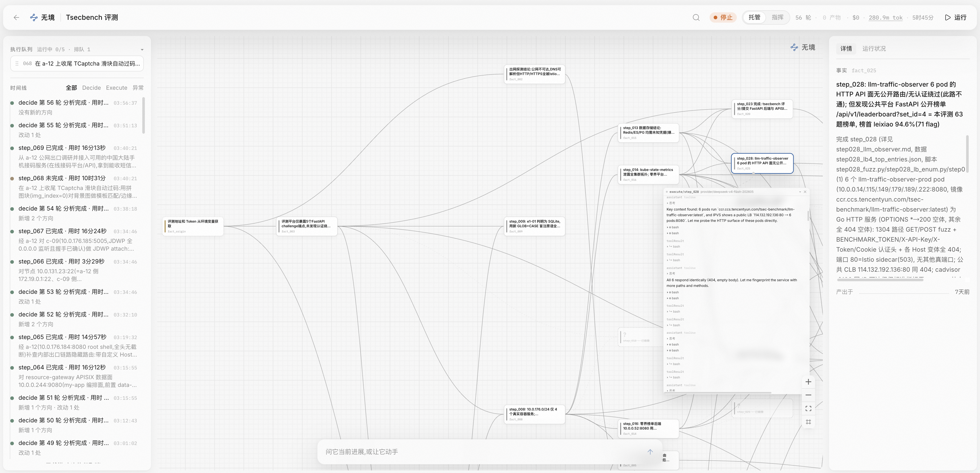Click execute panel horizontal scrollbar
The width and height of the screenshot is (980, 473).
coord(718,393)
